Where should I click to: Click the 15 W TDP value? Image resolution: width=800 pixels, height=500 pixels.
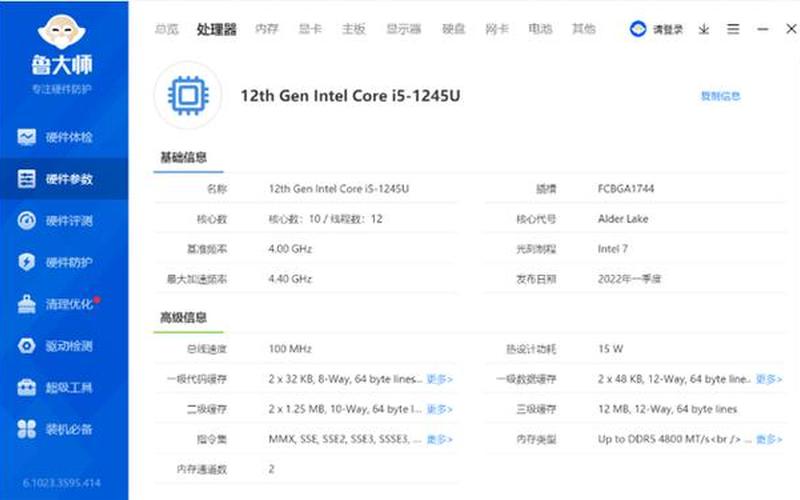click(611, 349)
